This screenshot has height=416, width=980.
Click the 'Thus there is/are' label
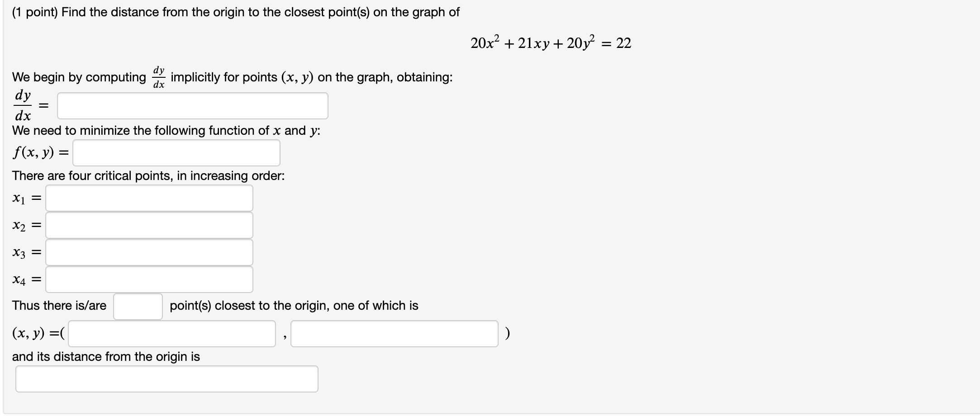[x=59, y=305]
